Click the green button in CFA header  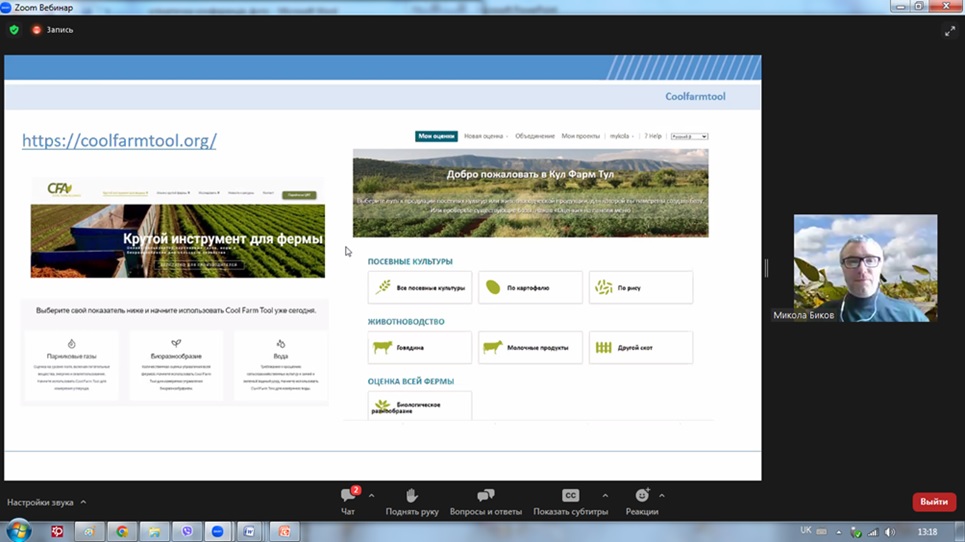pos(299,194)
